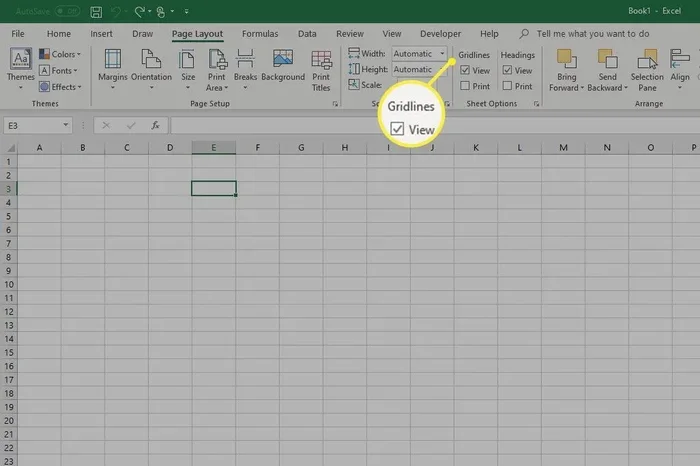Switch to the Developer tab
700x466 pixels.
point(440,34)
